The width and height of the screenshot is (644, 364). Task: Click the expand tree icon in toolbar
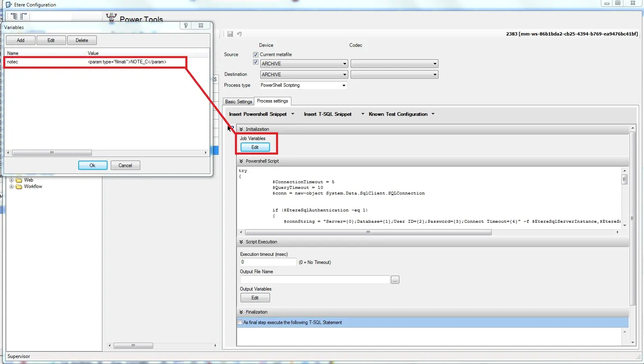click(x=15, y=16)
